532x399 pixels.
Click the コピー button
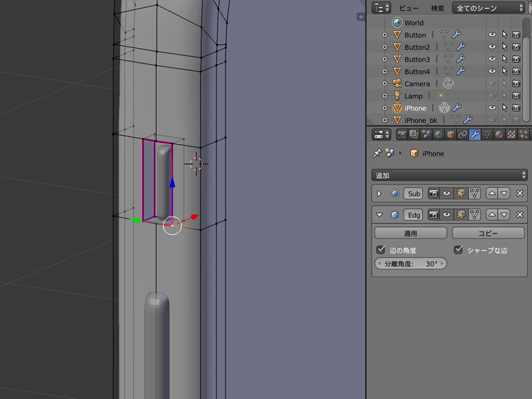(488, 233)
